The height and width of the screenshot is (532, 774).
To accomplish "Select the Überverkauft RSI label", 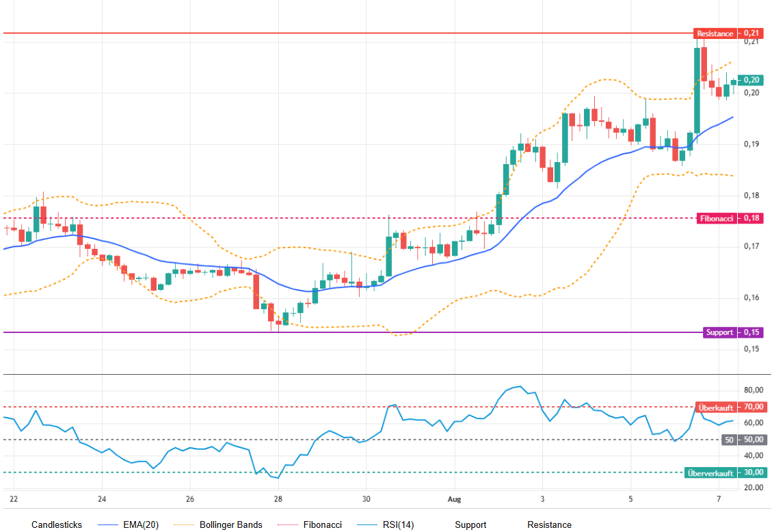I will point(710,473).
